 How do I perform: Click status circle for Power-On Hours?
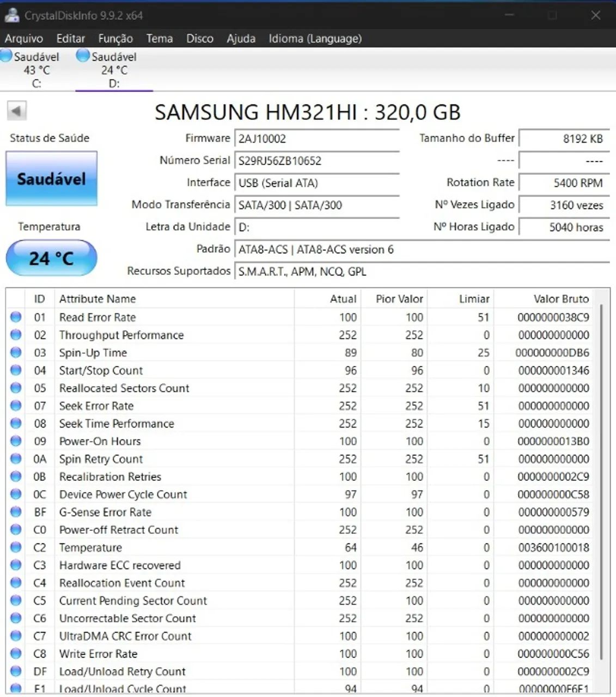tap(16, 441)
